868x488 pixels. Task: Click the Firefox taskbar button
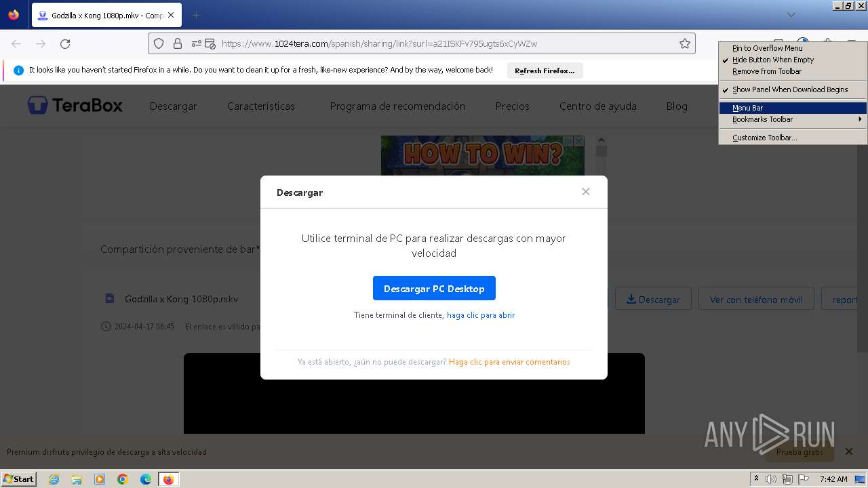[x=168, y=479]
